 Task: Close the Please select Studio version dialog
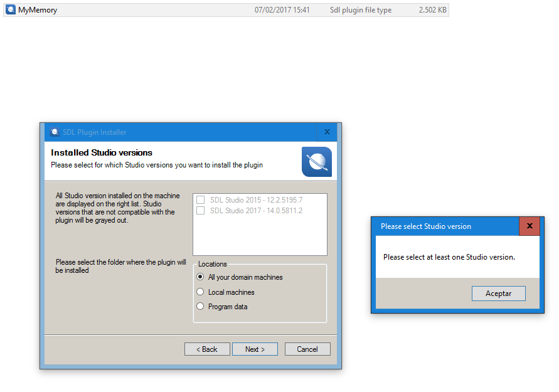pos(530,226)
